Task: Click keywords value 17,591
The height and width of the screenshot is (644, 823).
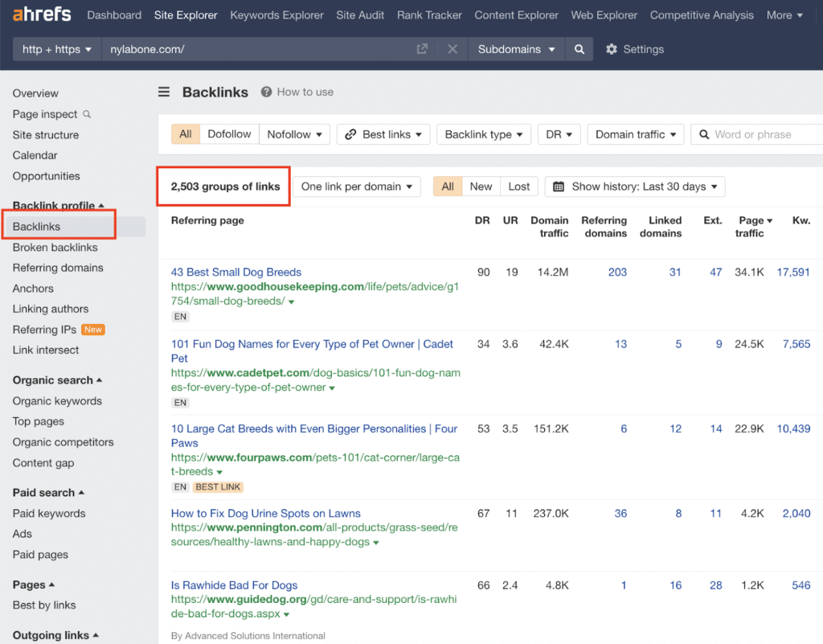Action: point(793,272)
